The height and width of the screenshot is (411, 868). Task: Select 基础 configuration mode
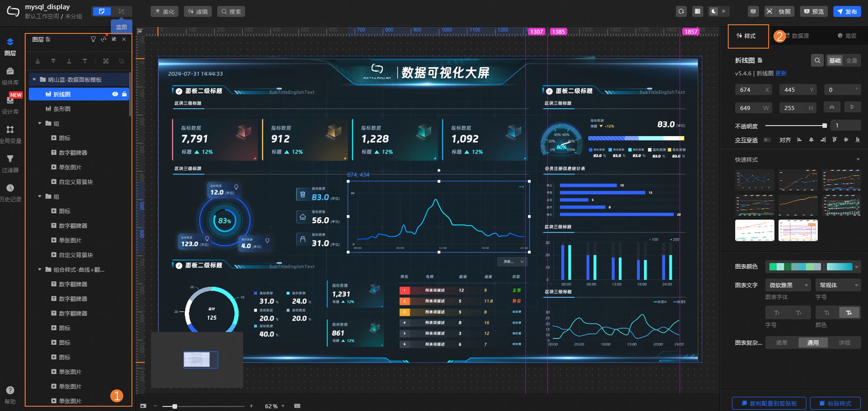point(835,60)
